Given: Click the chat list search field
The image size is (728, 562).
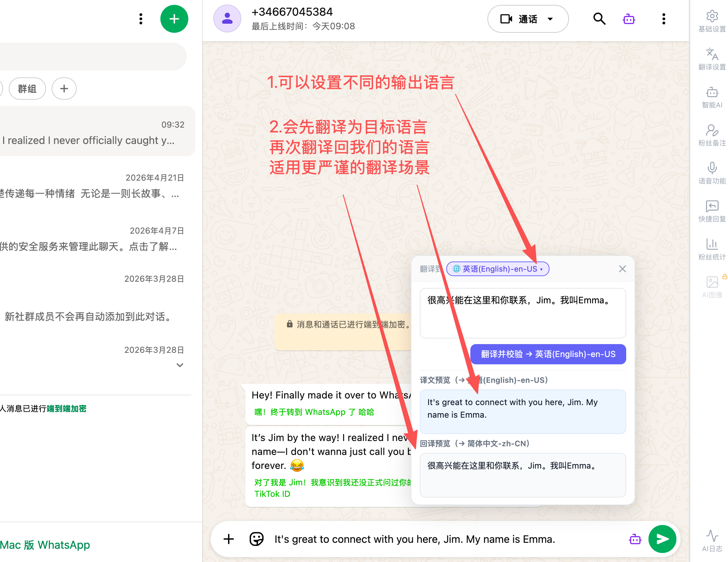Looking at the screenshot, I should coord(93,56).
